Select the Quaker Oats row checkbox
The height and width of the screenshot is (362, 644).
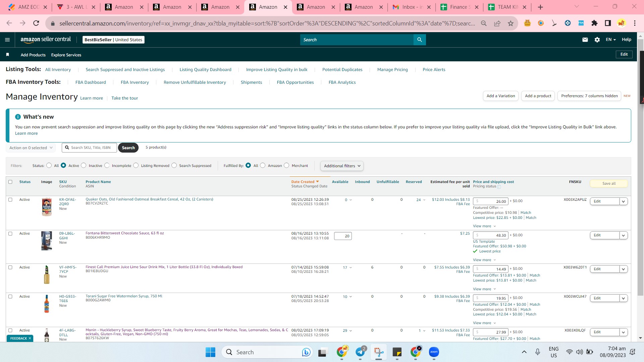(x=10, y=199)
